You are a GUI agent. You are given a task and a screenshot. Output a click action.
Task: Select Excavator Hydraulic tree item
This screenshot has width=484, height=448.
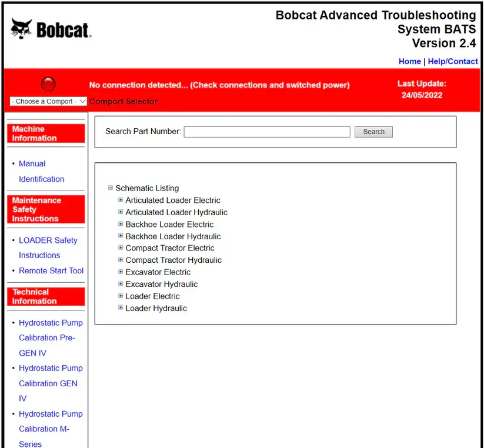pyautogui.click(x=161, y=284)
